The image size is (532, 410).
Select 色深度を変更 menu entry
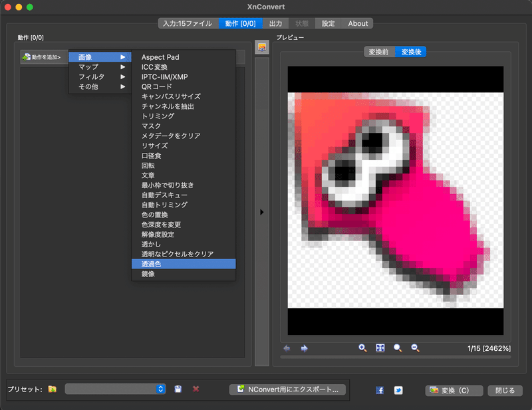click(x=184, y=225)
